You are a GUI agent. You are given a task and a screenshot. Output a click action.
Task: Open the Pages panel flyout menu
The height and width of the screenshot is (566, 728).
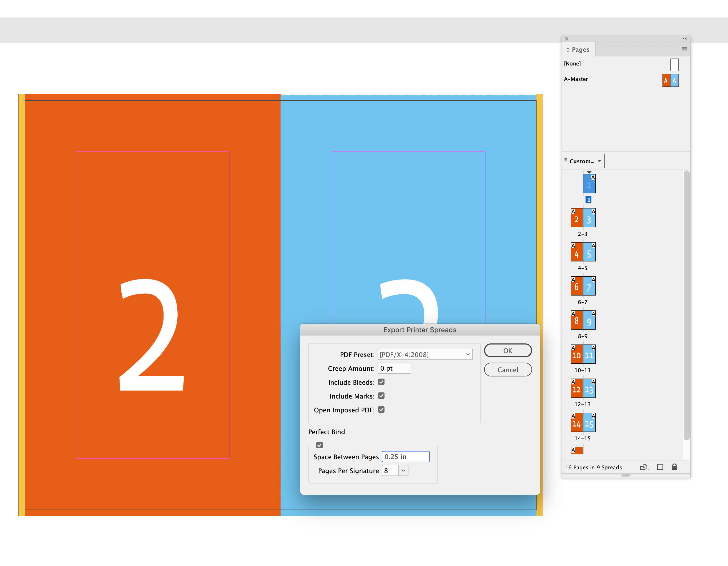tap(684, 49)
